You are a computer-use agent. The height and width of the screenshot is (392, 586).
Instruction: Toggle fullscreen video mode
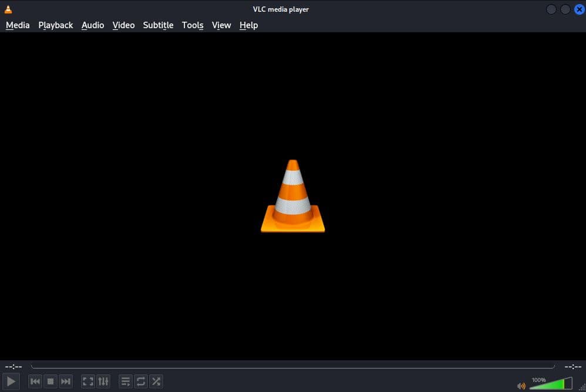pyautogui.click(x=88, y=381)
